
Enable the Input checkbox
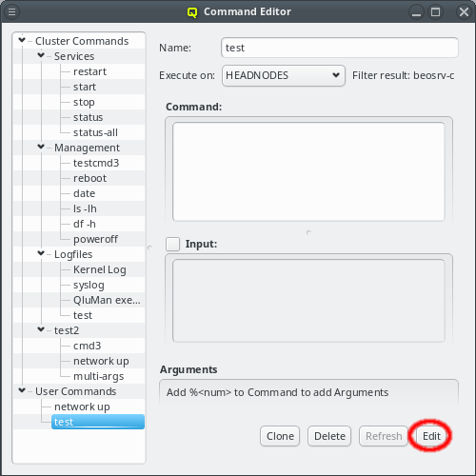[x=173, y=244]
